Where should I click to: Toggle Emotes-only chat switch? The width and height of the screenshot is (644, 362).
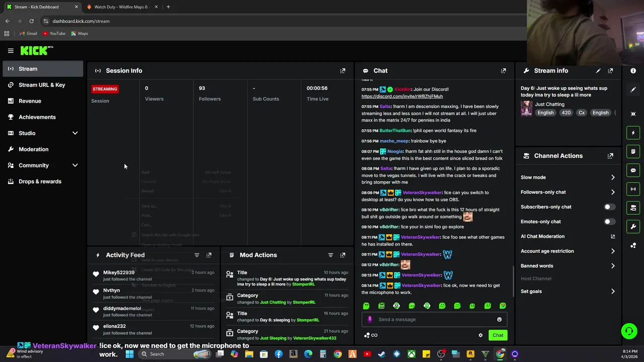pos(609,222)
